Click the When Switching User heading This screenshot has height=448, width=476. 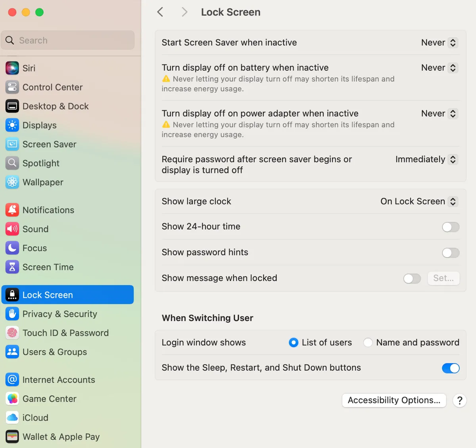click(207, 318)
